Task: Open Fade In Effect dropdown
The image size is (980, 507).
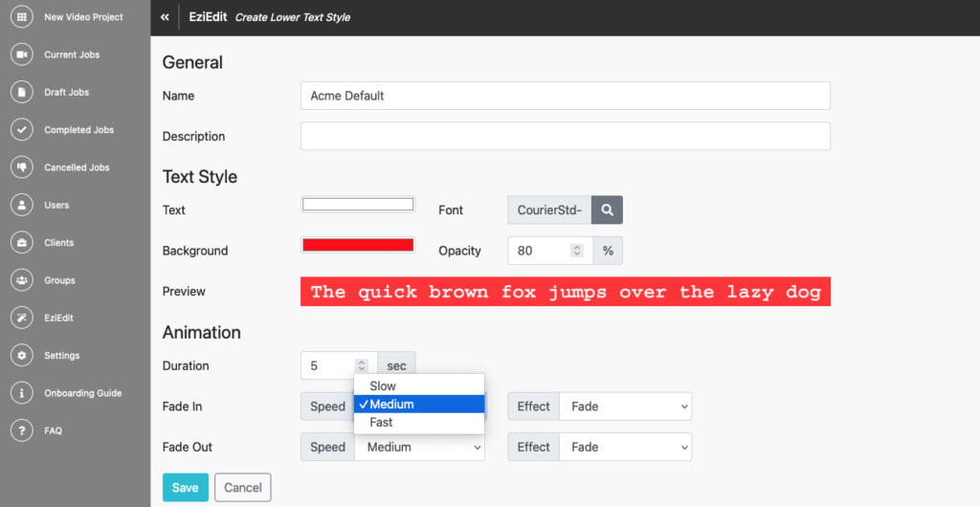Action: pos(625,407)
